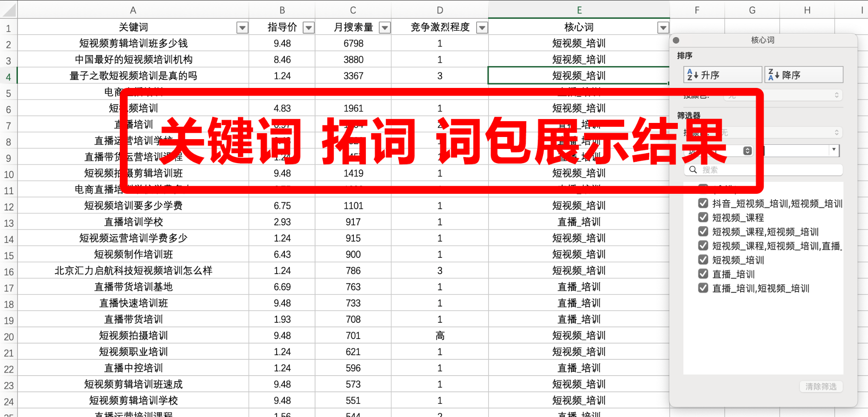
Task: Sort 核心词 ascending with 升序 button
Action: 722,75
